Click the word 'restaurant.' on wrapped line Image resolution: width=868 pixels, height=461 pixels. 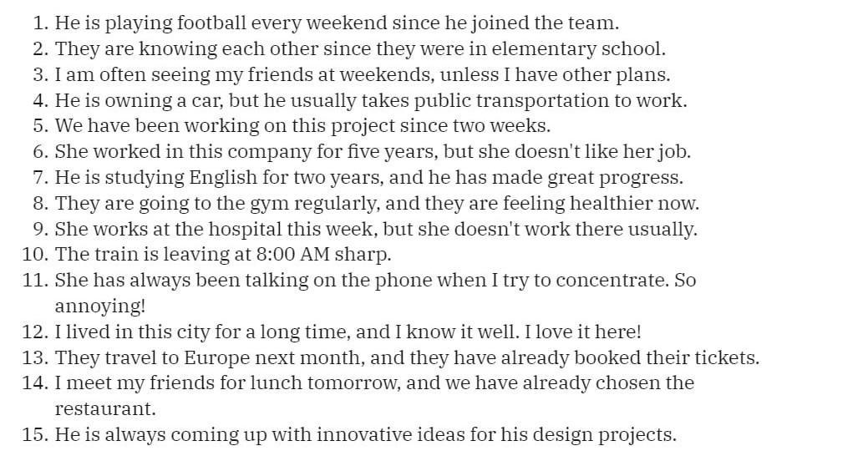(x=105, y=409)
